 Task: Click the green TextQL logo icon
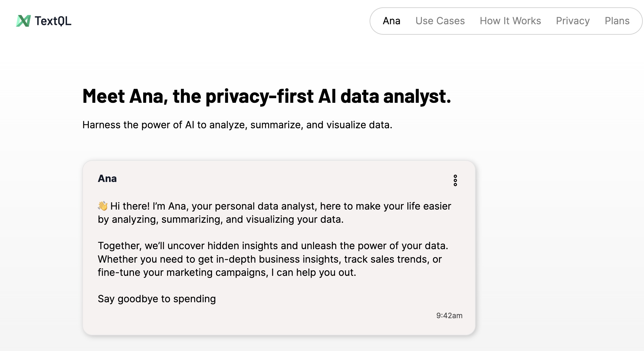point(23,21)
